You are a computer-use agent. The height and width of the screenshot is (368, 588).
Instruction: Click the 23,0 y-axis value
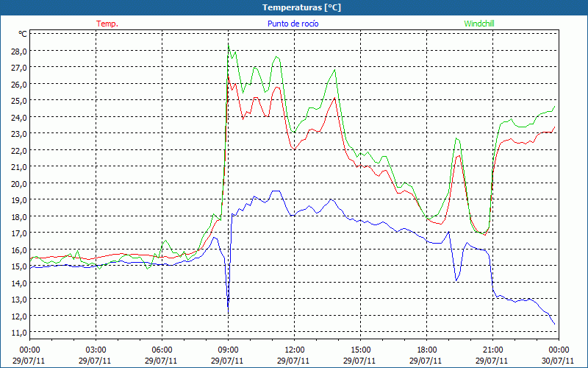point(19,134)
